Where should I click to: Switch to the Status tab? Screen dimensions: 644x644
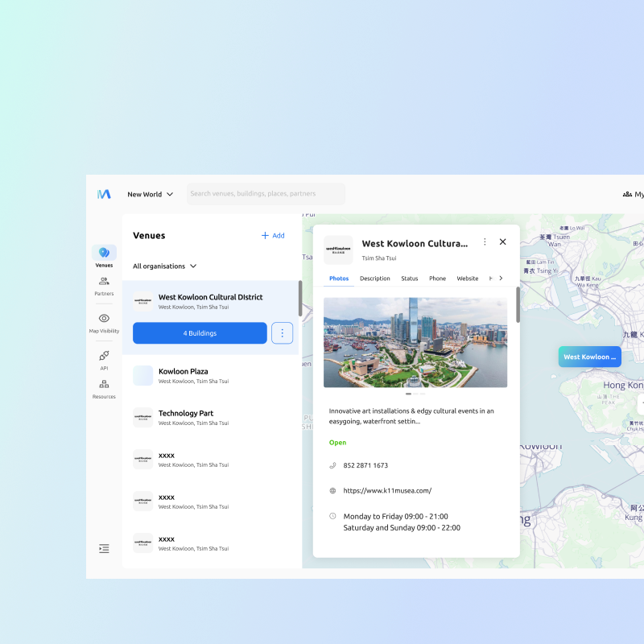(x=410, y=279)
